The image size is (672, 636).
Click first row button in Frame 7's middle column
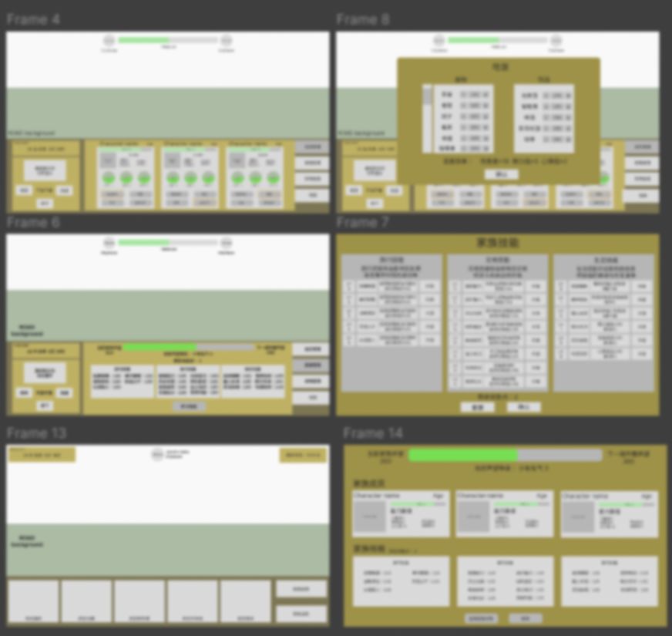(536, 286)
